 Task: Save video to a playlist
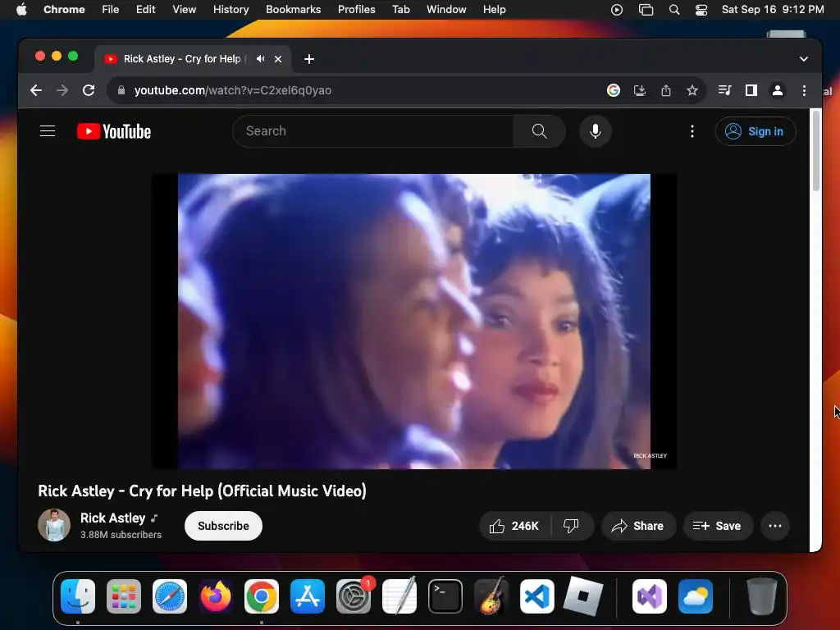pyautogui.click(x=718, y=526)
